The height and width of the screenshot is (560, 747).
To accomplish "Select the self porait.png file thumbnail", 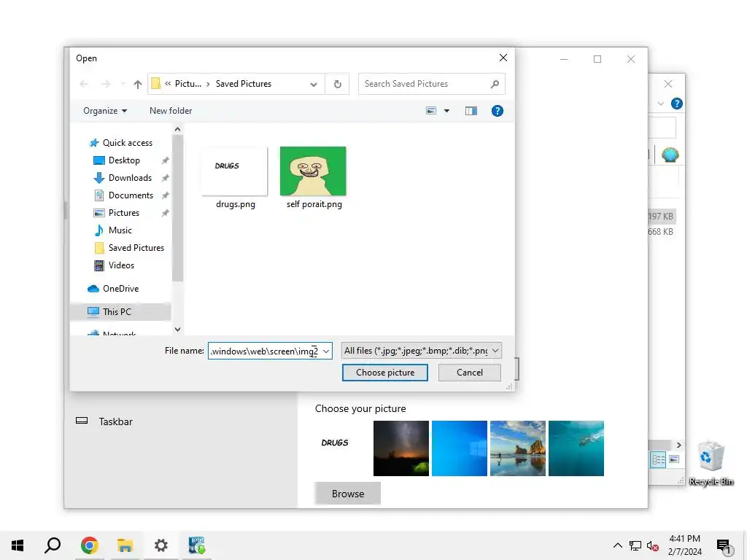I will tap(314, 178).
